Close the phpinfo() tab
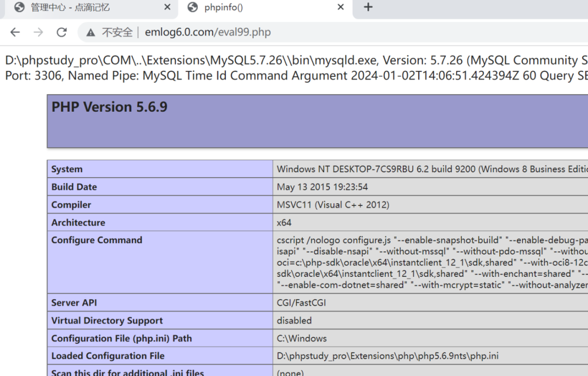 click(340, 8)
